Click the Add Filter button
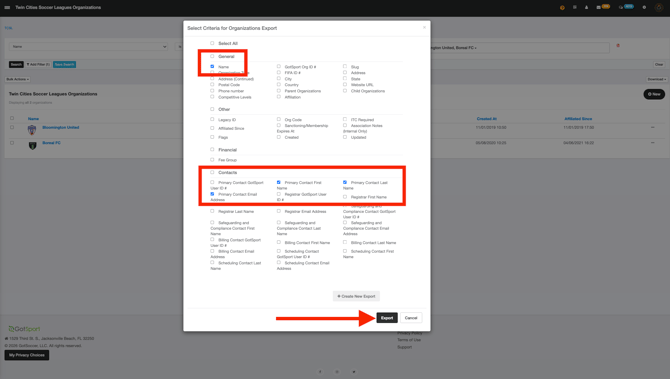 coord(38,65)
